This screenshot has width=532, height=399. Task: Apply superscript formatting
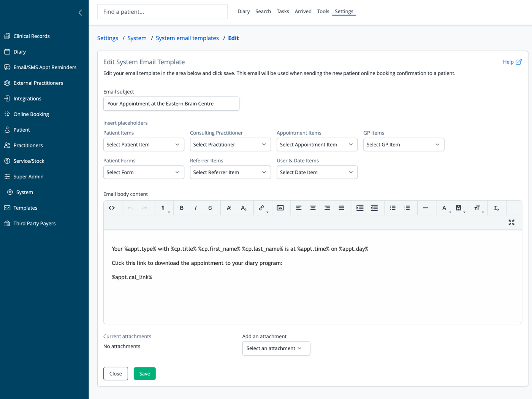pyautogui.click(x=229, y=208)
